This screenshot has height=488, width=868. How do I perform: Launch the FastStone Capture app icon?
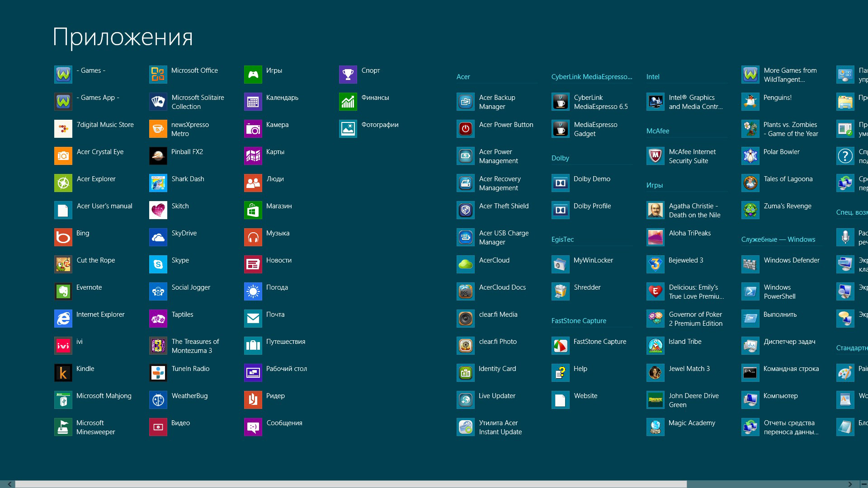pos(561,346)
